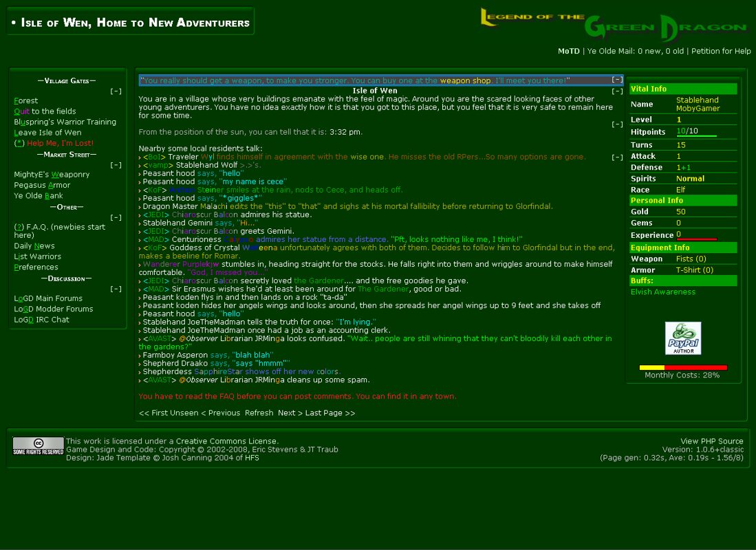Click Help Me, I'm Lost! link

(60, 143)
